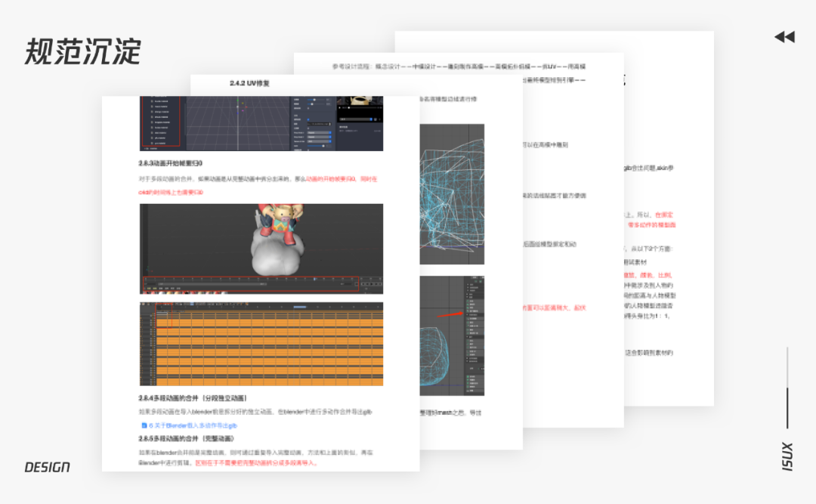Open the lower wireframe image with red arrow
This screenshot has height=504, width=816.
452,335
